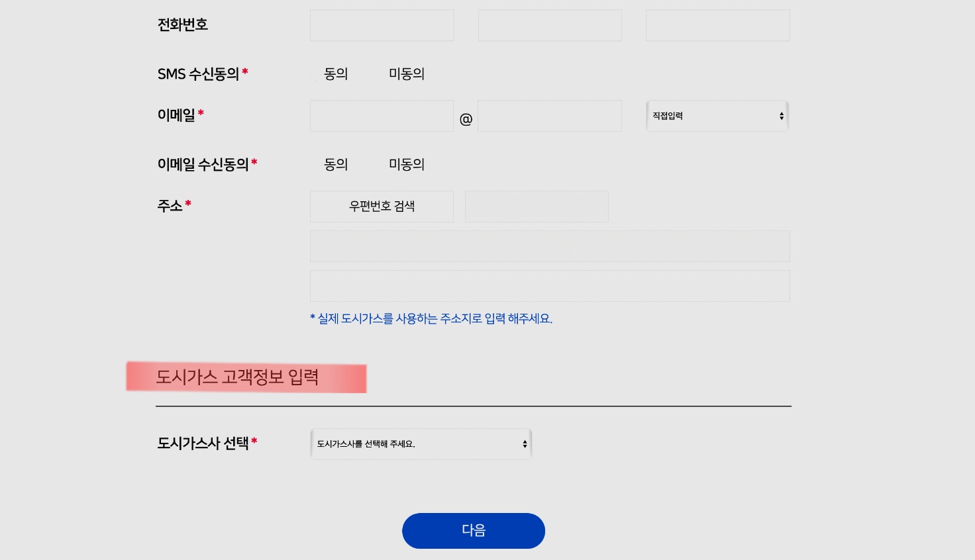The image size is (975, 560).
Task: Click the postal code display field
Action: tap(537, 206)
